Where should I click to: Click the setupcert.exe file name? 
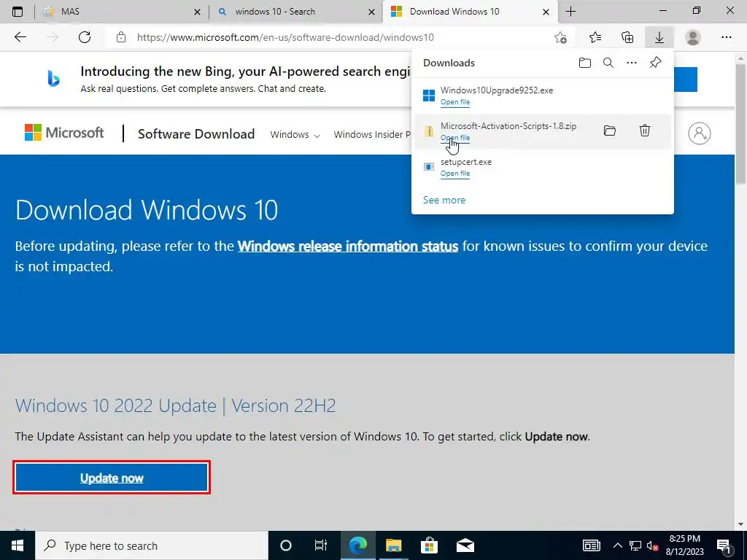pyautogui.click(x=466, y=162)
